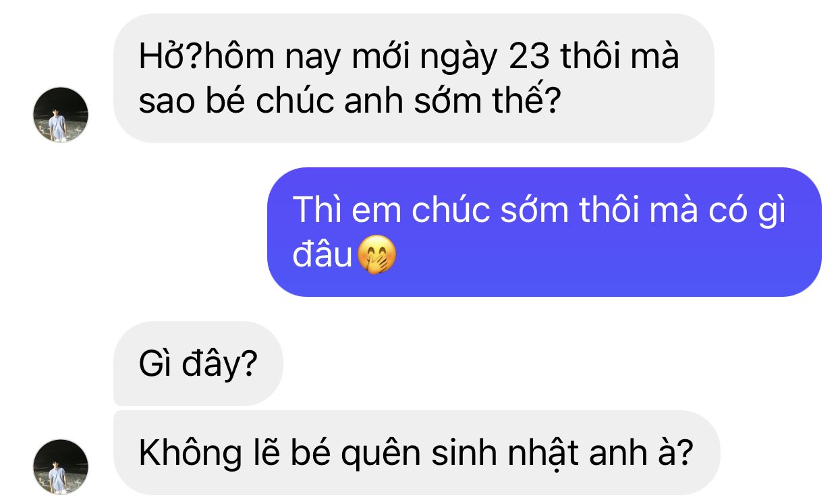This screenshot has height=504, width=838.
Task: Select the blue "Thì em chúc sớm" message bubble
Action: pyautogui.click(x=544, y=232)
